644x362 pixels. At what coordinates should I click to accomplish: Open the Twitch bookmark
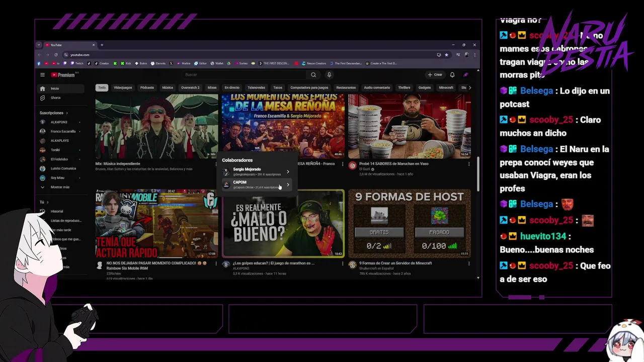[77, 63]
